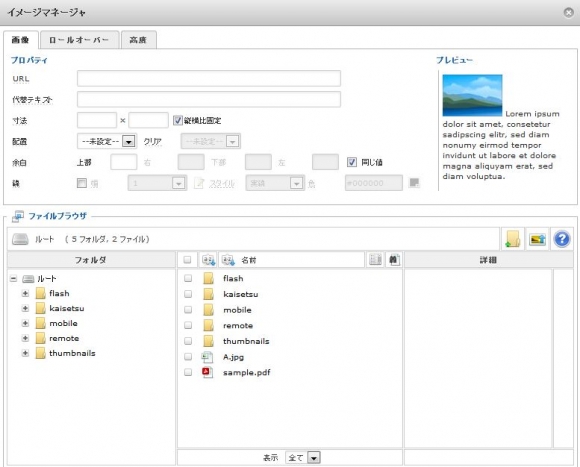Screen dimensions: 580x467
Task: Click the border color picker swatch
Action: [x=414, y=183]
